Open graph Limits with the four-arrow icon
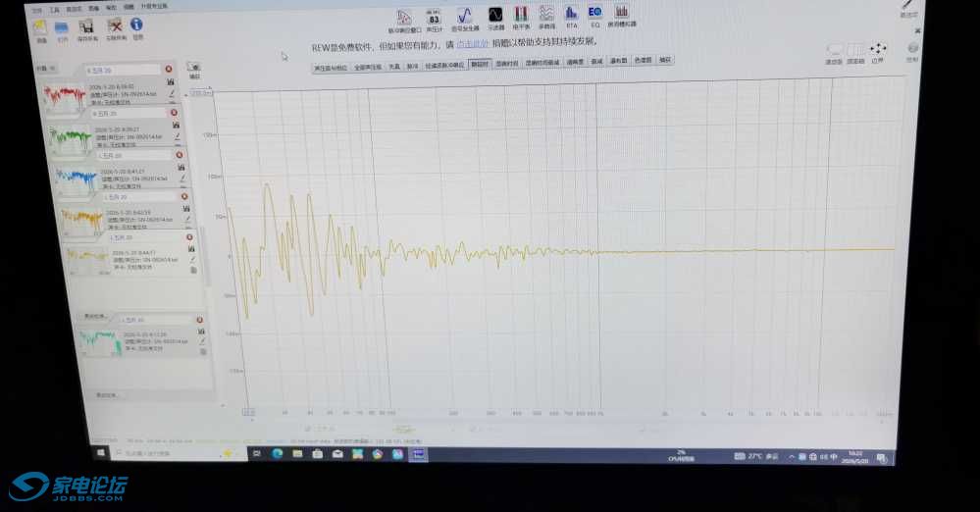 pyautogui.click(x=878, y=52)
